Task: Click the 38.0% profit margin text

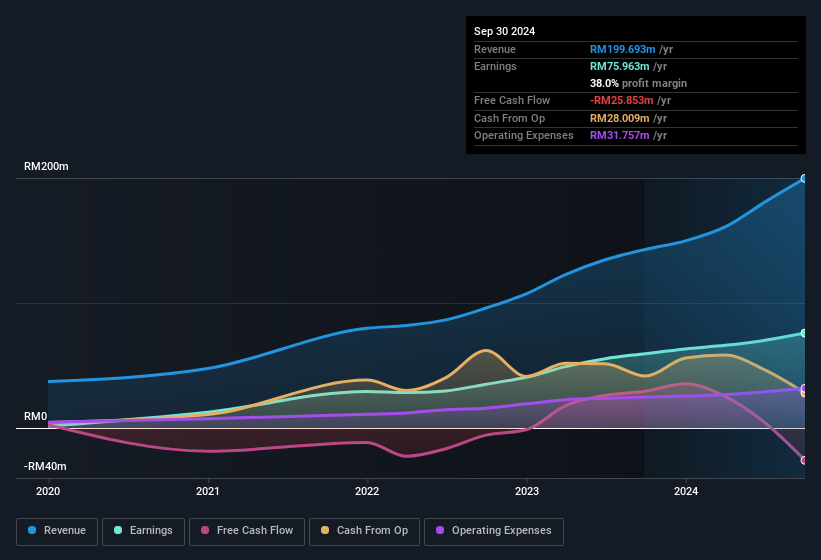Action: point(638,83)
